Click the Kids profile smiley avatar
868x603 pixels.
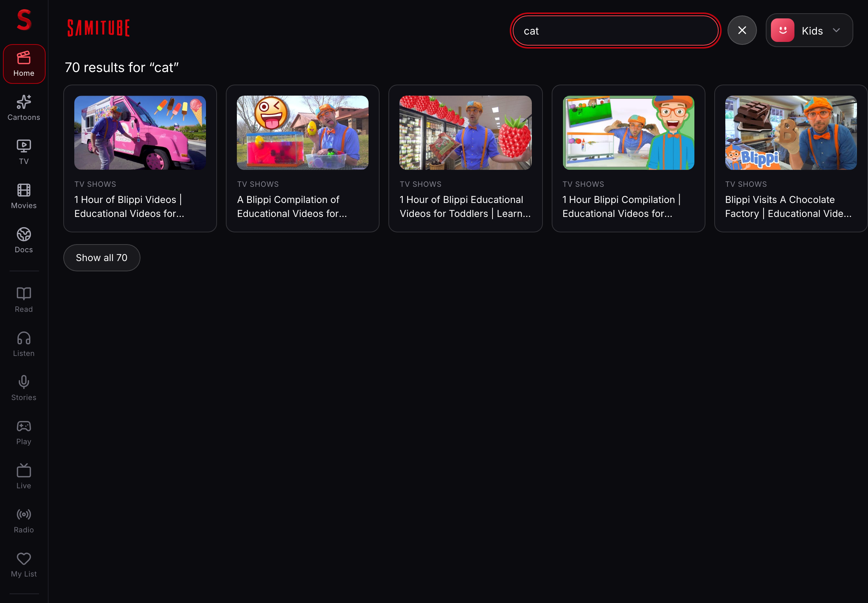[782, 30]
